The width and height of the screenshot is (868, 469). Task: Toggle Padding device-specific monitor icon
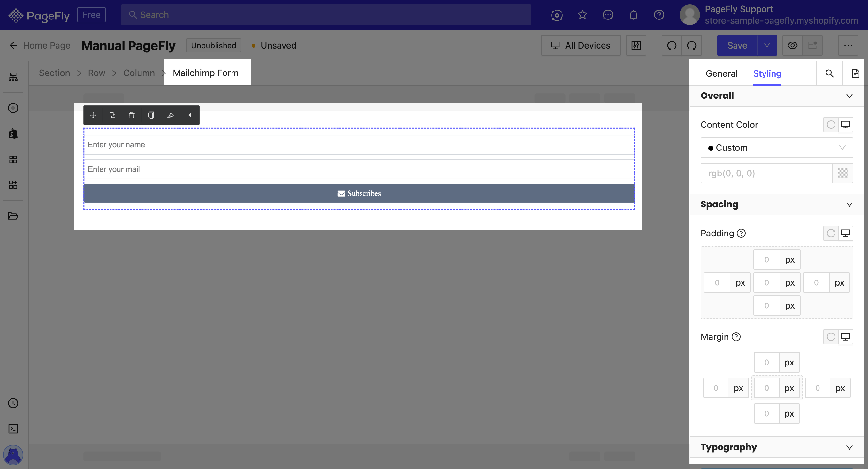[845, 233]
